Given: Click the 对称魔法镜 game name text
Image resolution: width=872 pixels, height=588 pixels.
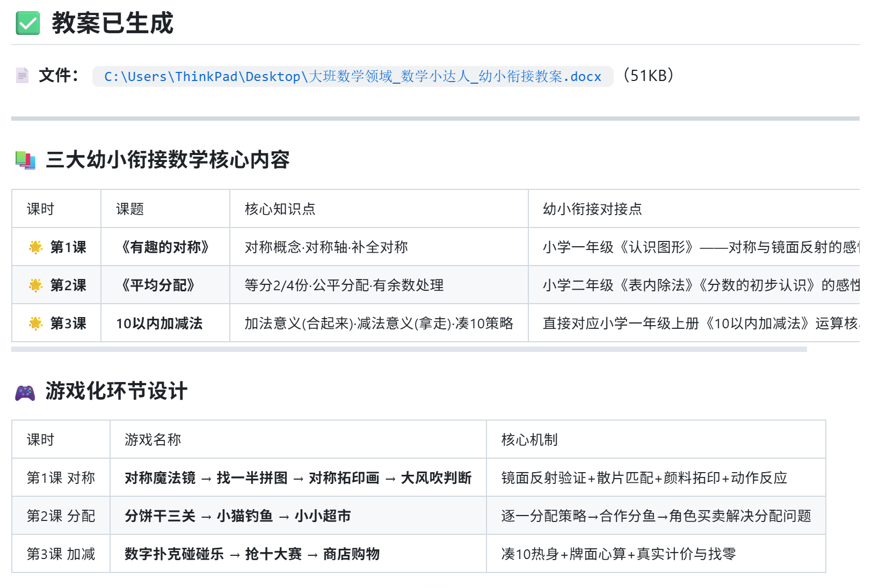Looking at the screenshot, I should (160, 478).
